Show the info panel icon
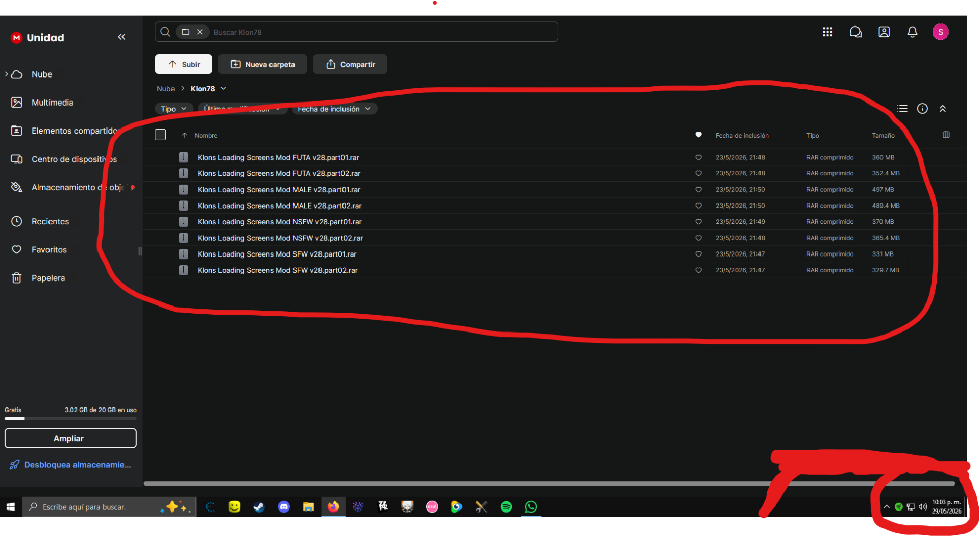The width and height of the screenshot is (980, 536). 922,109
